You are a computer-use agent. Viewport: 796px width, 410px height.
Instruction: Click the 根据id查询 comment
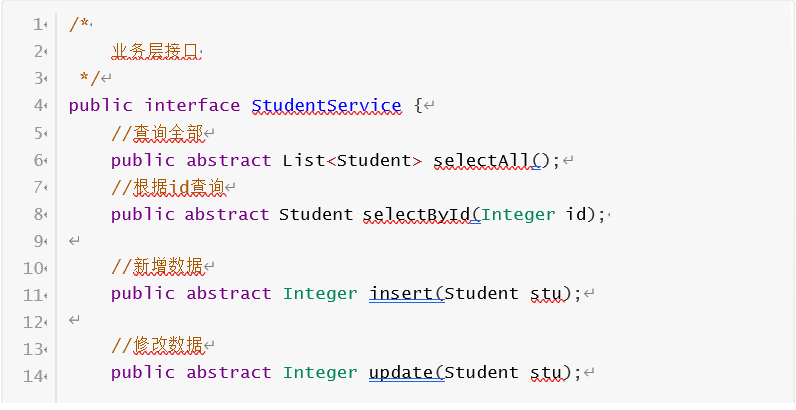coord(171,187)
